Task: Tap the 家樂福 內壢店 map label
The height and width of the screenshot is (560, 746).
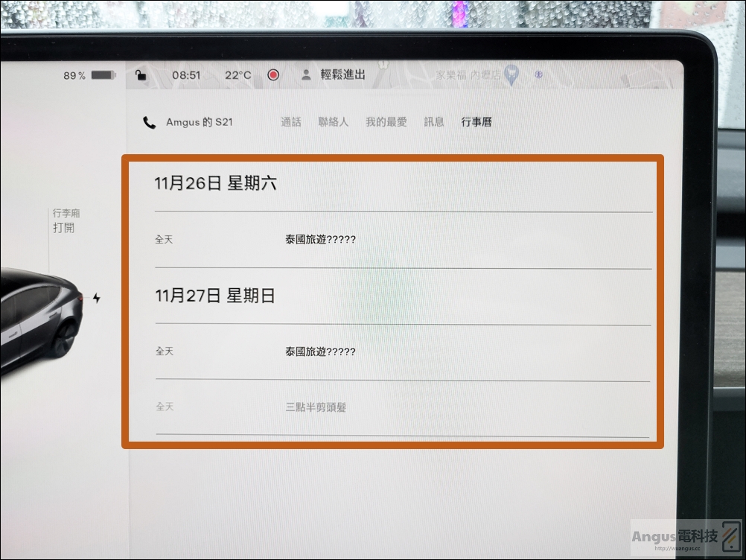Action: click(x=468, y=75)
